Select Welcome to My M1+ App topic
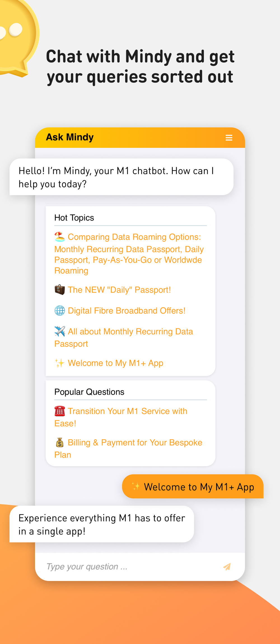The image size is (280, 644). pos(115,363)
